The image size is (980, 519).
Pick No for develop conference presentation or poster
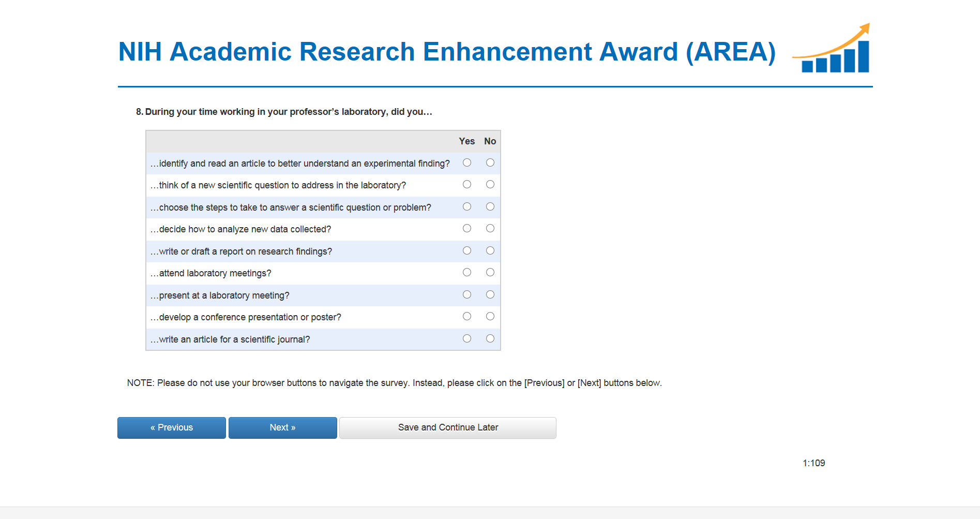[x=490, y=316]
